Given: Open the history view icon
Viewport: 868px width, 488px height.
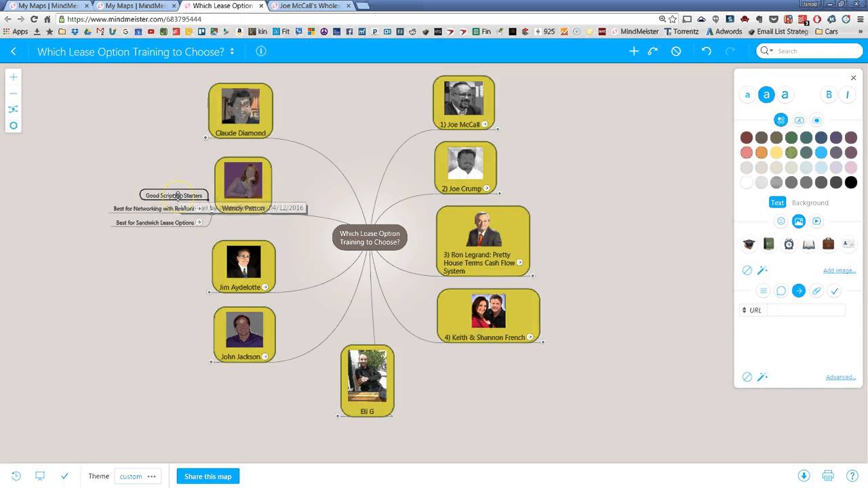Looking at the screenshot, I should tap(16, 476).
